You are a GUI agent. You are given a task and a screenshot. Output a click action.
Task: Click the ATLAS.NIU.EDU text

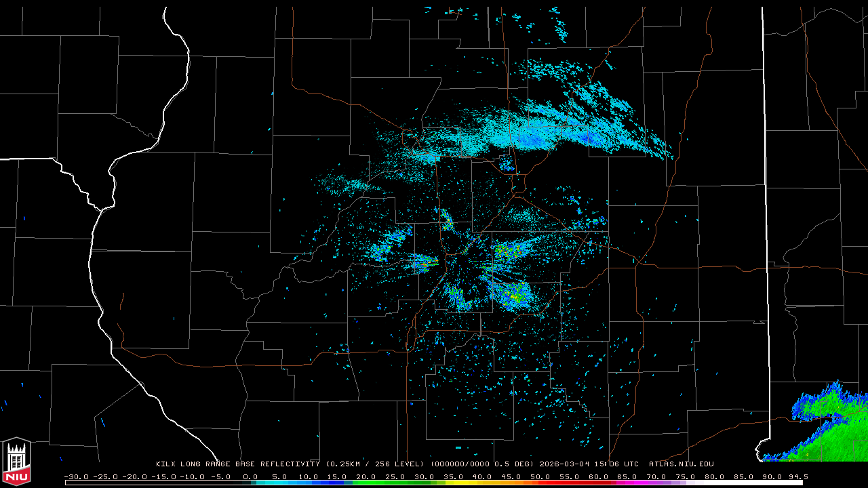[x=681, y=464]
